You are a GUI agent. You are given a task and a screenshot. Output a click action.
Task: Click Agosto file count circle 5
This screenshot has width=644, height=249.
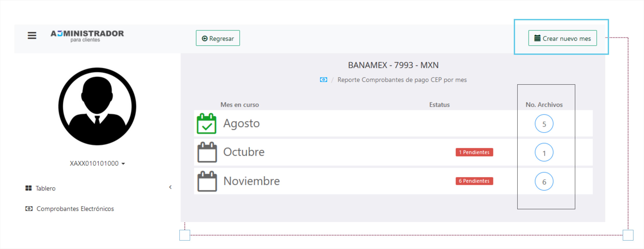[544, 124]
